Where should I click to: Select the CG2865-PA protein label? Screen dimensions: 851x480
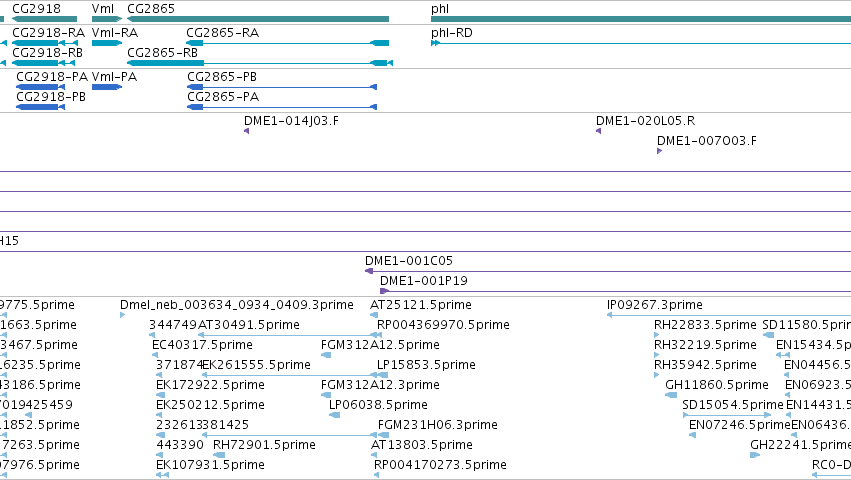(223, 97)
